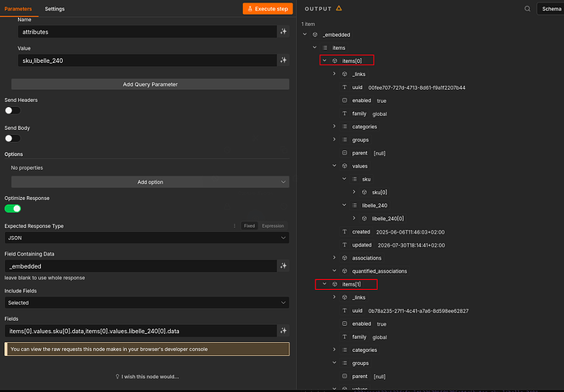This screenshot has height=392, width=564.
Task: Select Expression mode for Expected Response Type
Action: coord(273,226)
